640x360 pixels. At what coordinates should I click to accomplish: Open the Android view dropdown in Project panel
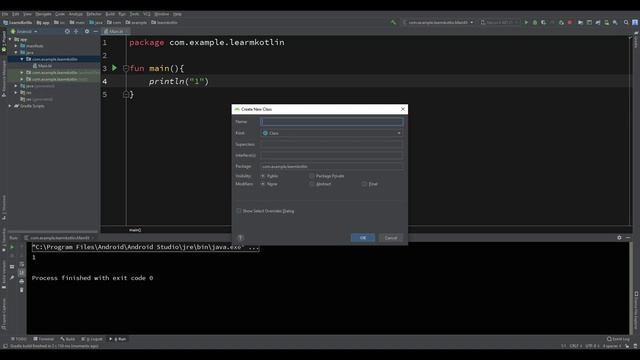pos(24,31)
